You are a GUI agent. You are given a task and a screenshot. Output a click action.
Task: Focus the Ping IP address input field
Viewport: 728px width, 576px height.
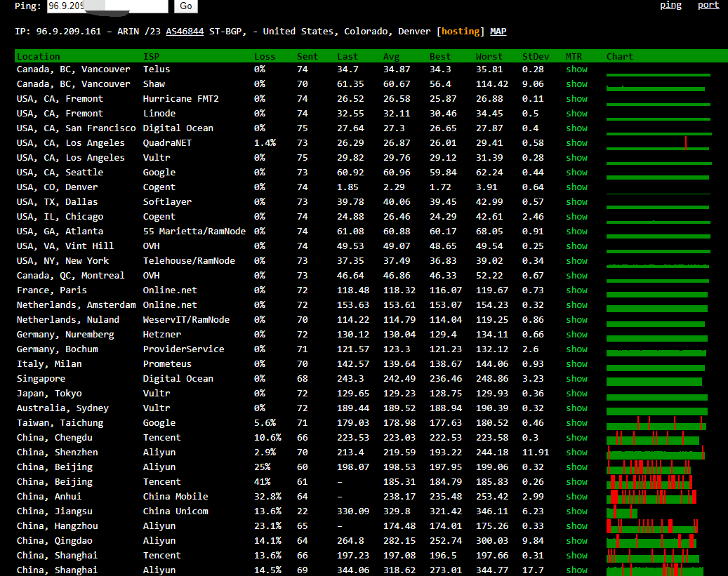pyautogui.click(x=107, y=6)
